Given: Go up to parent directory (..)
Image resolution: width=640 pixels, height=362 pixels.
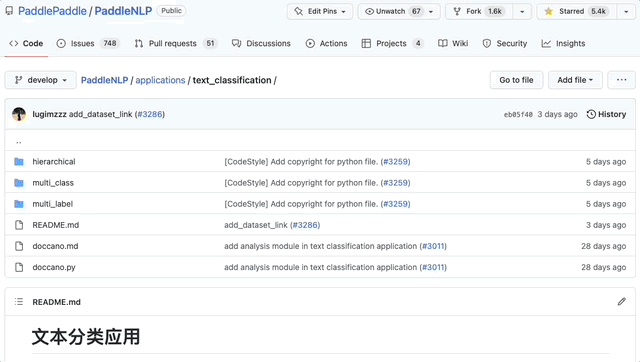Looking at the screenshot, I should click(x=19, y=142).
